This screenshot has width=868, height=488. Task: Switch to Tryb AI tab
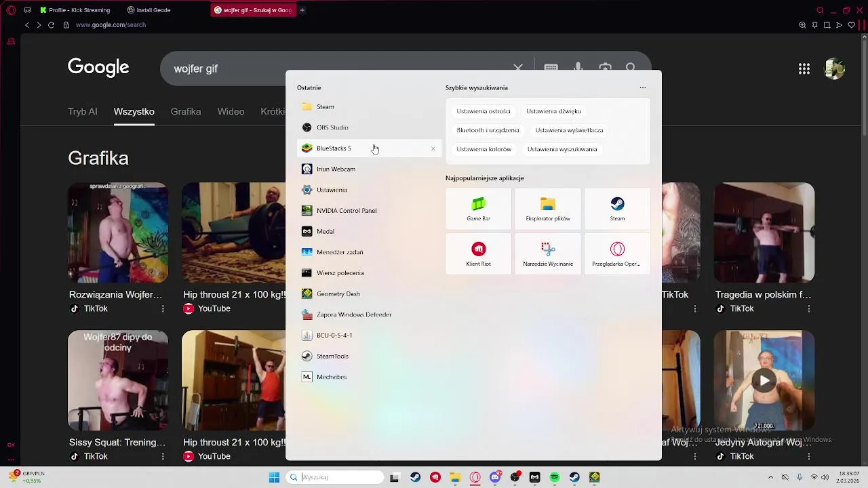[x=83, y=112]
